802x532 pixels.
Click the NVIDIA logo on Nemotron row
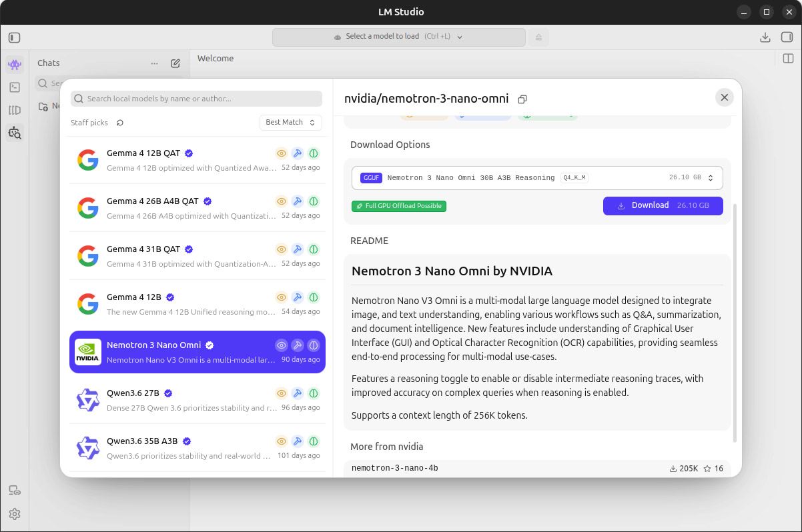tap(87, 352)
